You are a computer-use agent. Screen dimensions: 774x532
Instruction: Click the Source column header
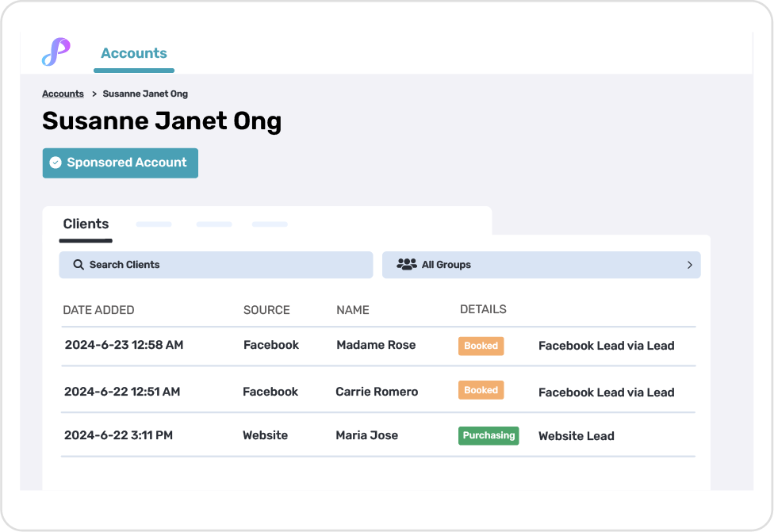click(x=266, y=310)
